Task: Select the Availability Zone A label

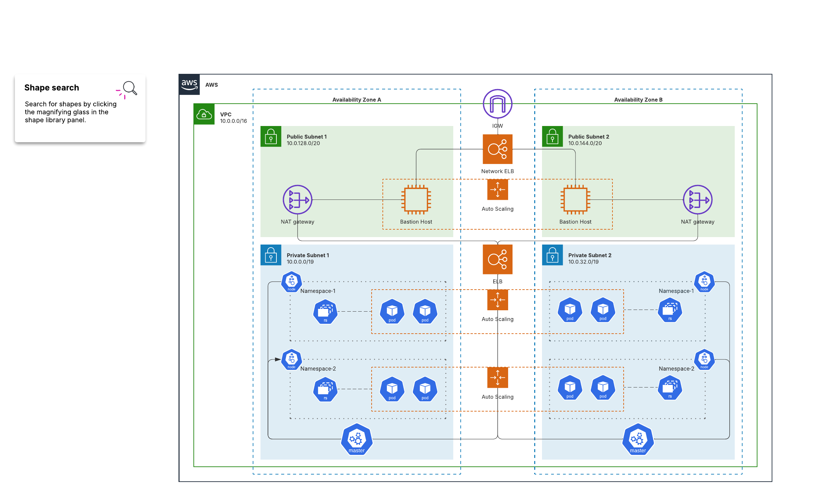Action: pos(356,100)
